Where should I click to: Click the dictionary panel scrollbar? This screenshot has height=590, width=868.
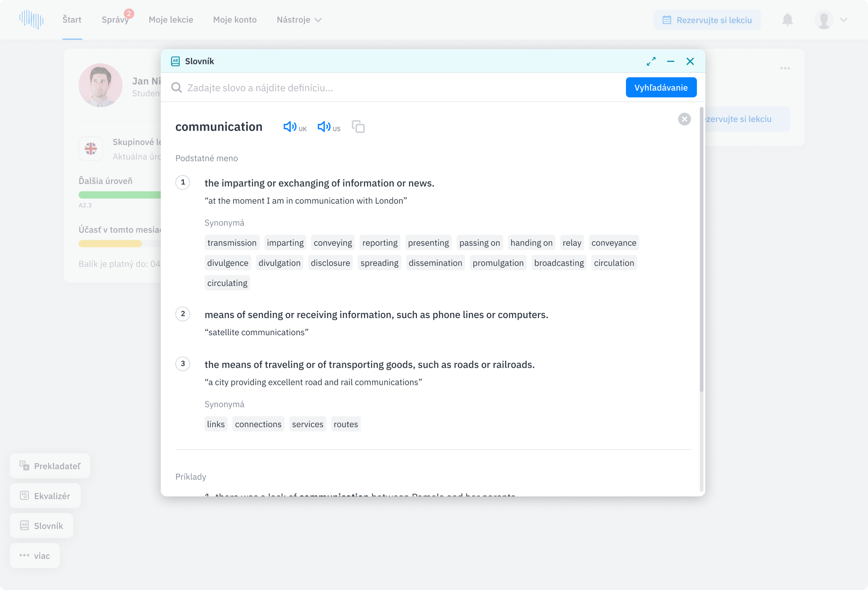702,251
